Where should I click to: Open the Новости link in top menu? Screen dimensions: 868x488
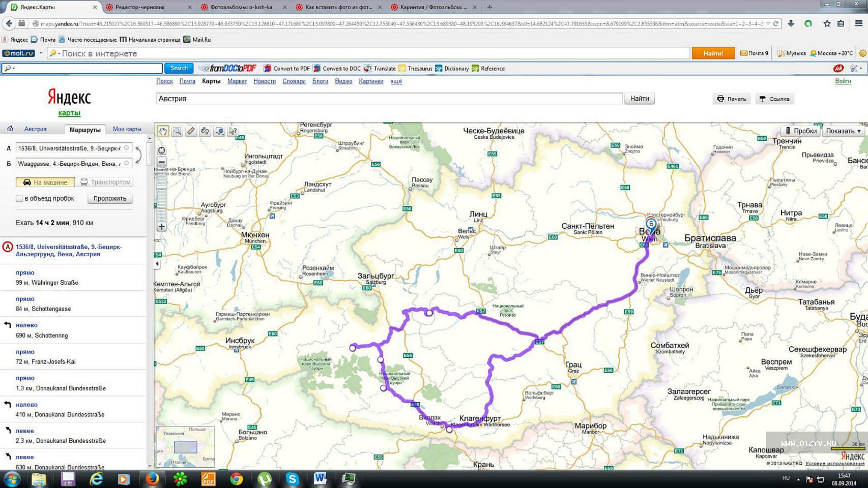pos(265,81)
